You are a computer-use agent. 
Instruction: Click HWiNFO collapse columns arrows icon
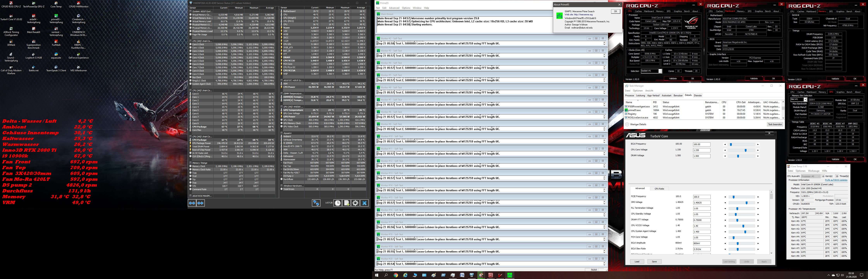(x=201, y=203)
